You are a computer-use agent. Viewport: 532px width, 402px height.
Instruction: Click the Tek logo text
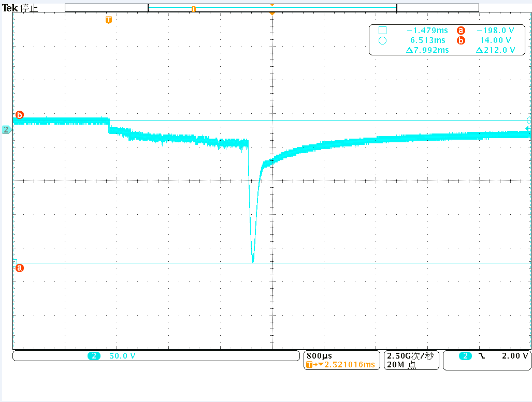coord(10,8)
